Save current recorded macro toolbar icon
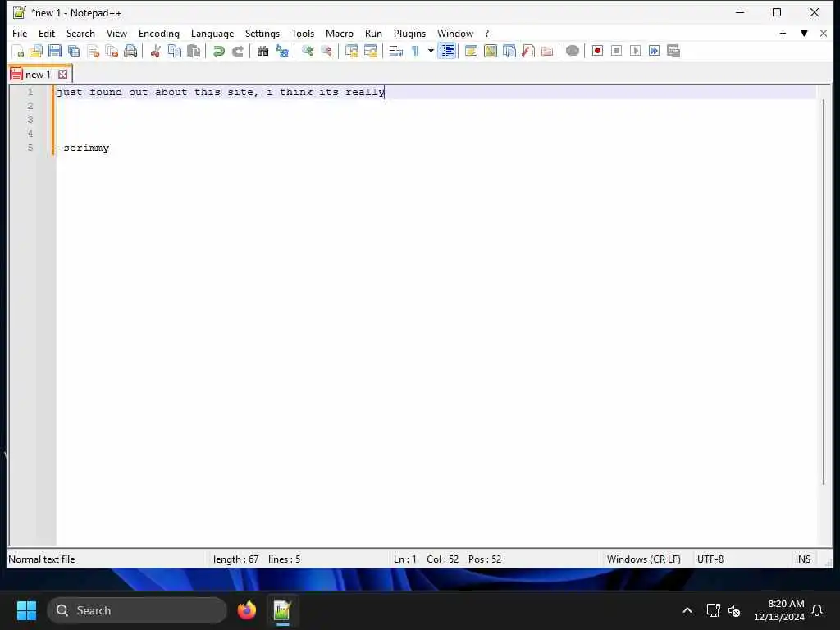The width and height of the screenshot is (840, 630). (x=673, y=52)
